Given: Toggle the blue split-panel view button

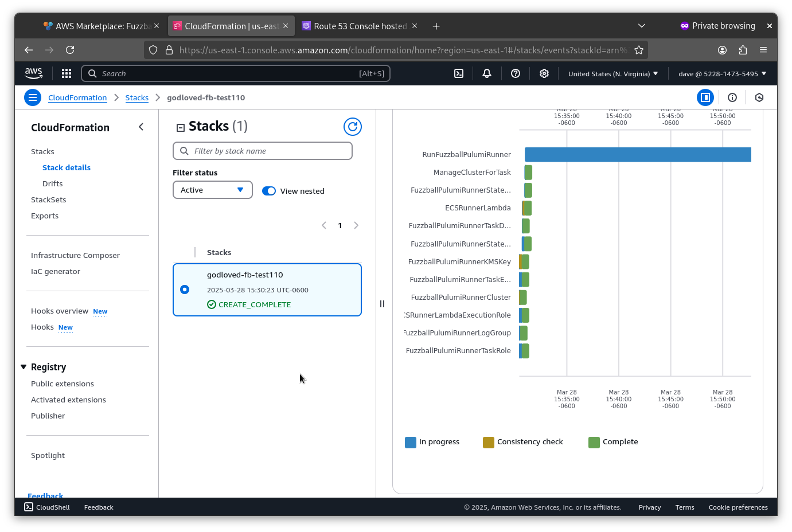Looking at the screenshot, I should click(x=705, y=97).
